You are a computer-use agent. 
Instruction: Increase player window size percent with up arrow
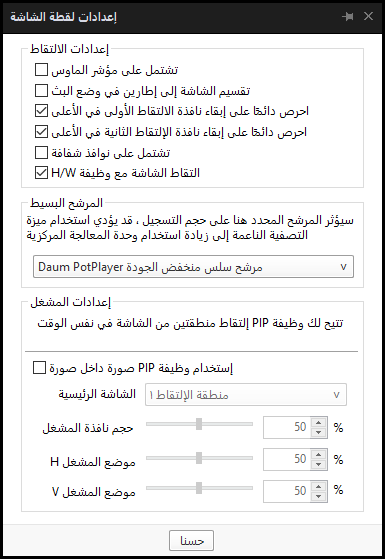pyautogui.click(x=319, y=422)
